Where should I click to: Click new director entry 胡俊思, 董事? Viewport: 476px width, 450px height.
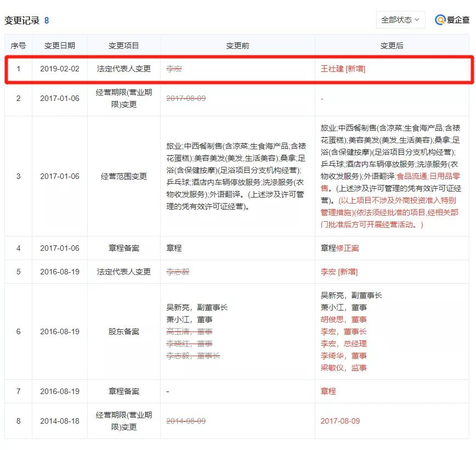344,319
